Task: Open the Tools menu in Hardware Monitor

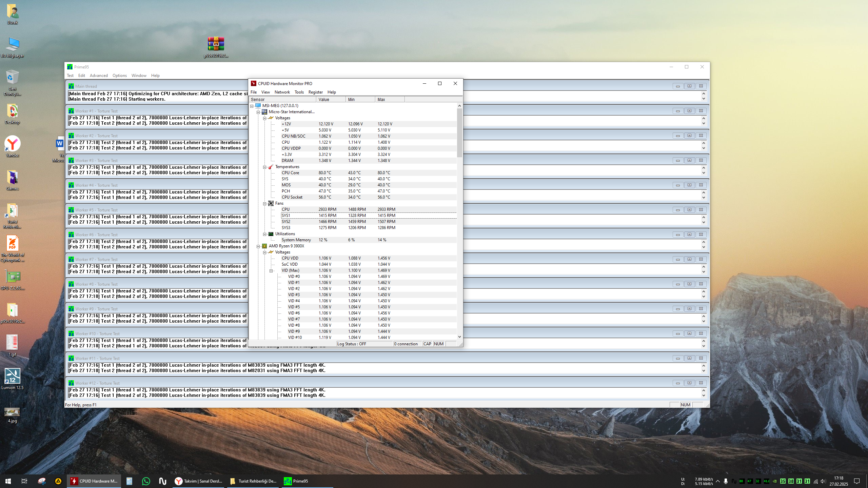Action: 299,92
